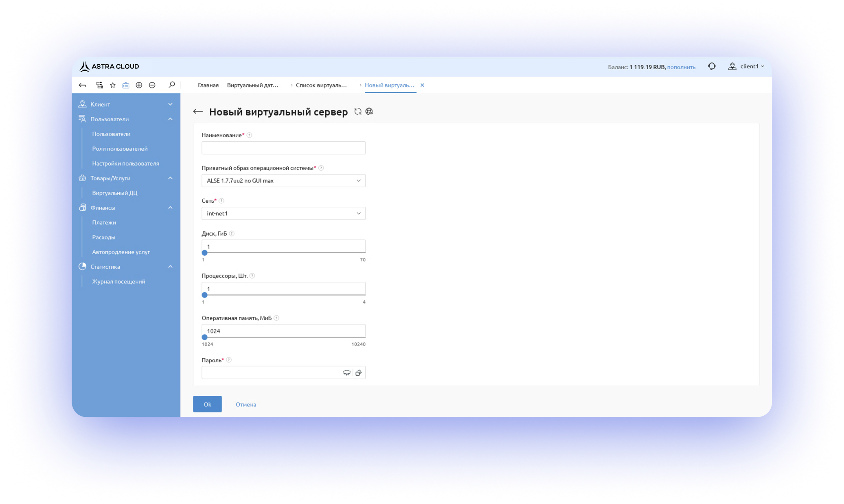Open Виртуальный ДЦ menu item
The height and width of the screenshot is (504, 844).
click(x=114, y=193)
